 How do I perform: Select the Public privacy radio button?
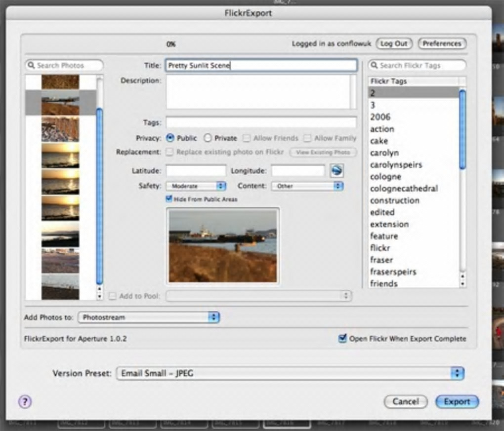[170, 138]
